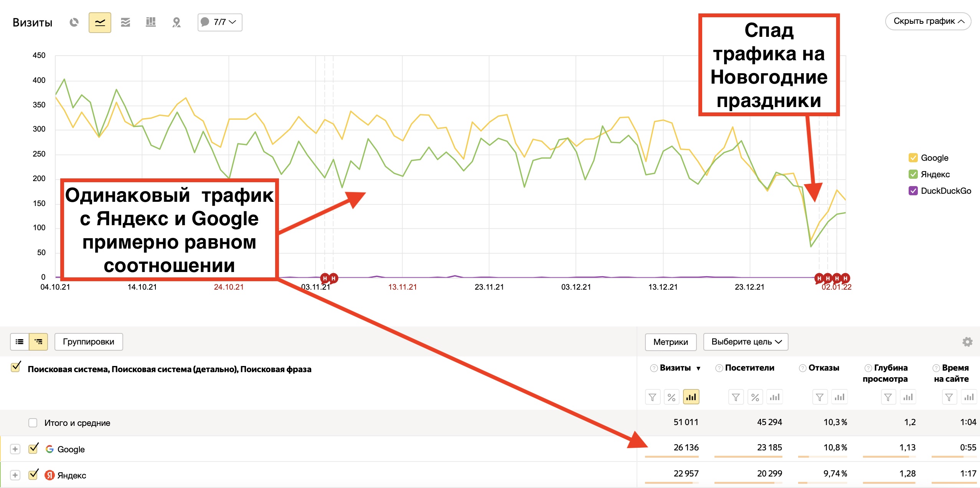Toggle bar chart icon under Время на сайте
This screenshot has height=488, width=980.
(969, 397)
